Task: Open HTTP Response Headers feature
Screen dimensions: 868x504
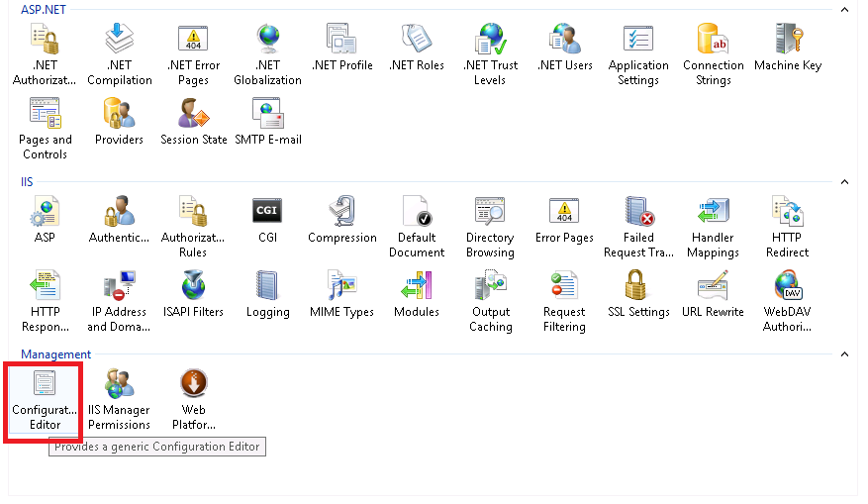Action: tap(45, 301)
